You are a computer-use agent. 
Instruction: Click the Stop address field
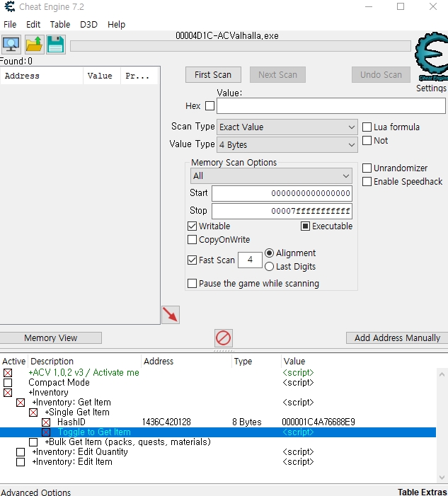click(282, 211)
